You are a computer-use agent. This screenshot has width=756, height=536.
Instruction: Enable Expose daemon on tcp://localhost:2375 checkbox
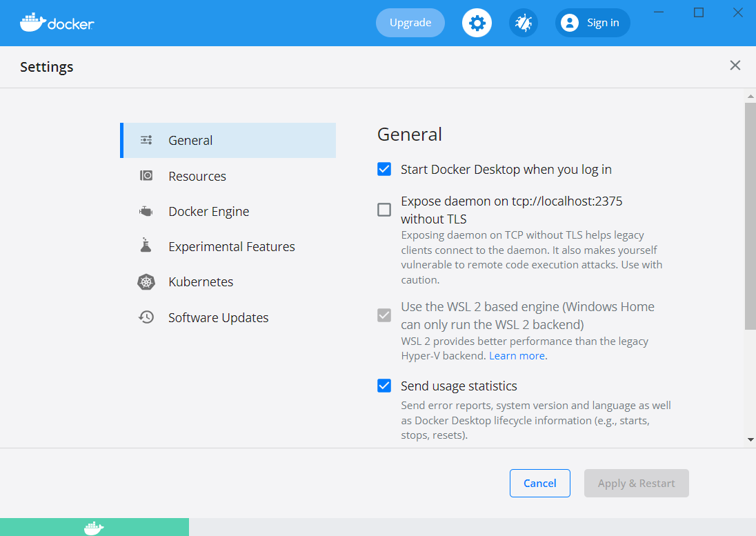coord(384,210)
